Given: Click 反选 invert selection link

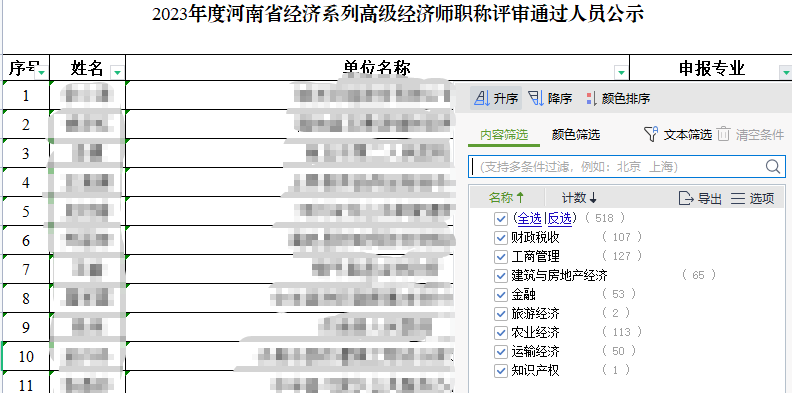Looking at the screenshot, I should (x=560, y=218).
